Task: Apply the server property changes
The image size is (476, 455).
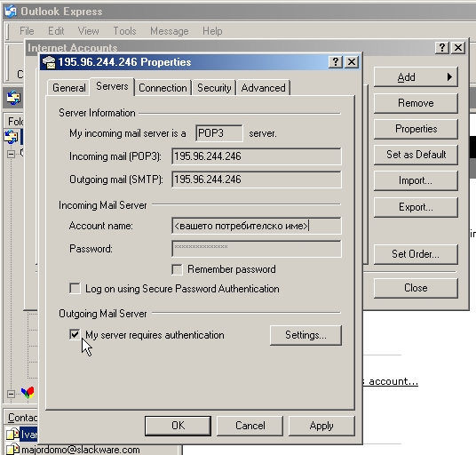Action: [x=321, y=426]
